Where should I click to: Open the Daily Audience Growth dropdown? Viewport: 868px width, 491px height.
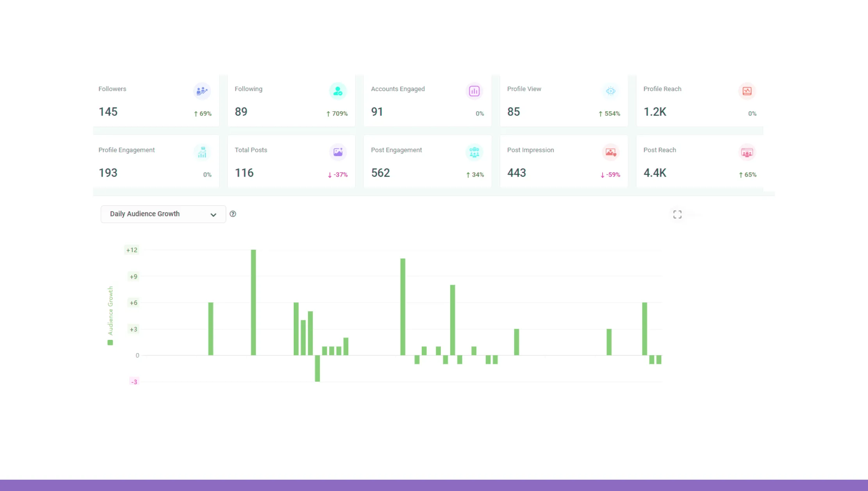[163, 214]
